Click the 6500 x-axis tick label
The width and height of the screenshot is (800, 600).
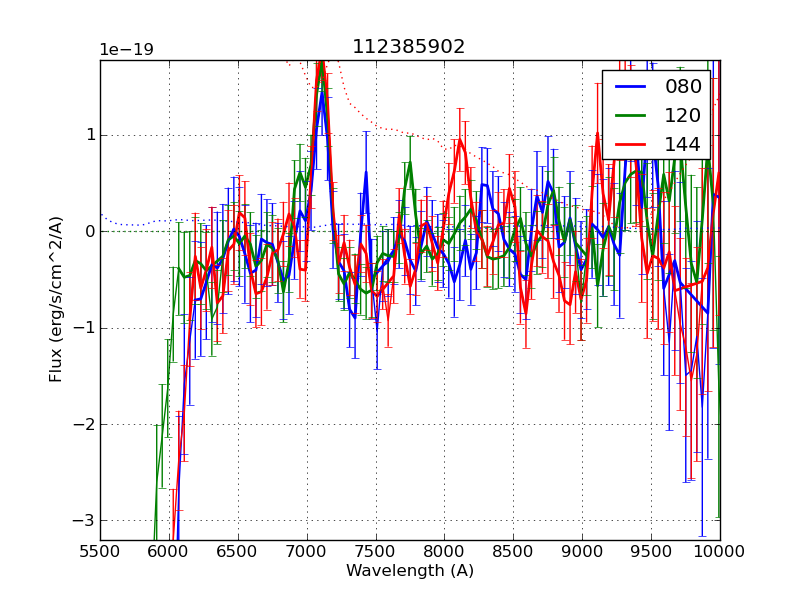pos(238,551)
